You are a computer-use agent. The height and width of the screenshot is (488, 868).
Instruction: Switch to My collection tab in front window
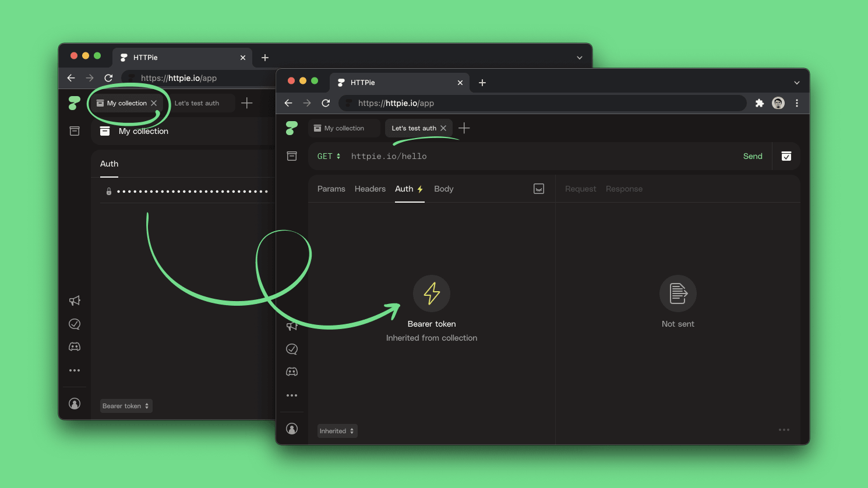[344, 128]
